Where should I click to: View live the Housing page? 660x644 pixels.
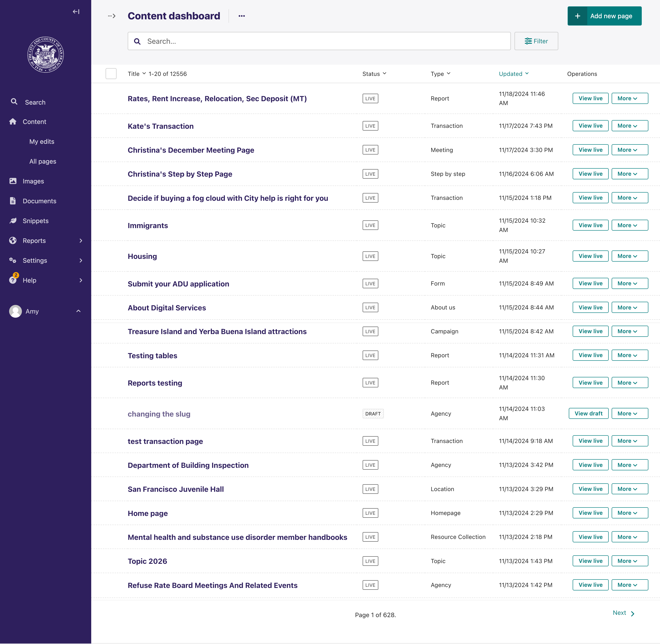(590, 256)
